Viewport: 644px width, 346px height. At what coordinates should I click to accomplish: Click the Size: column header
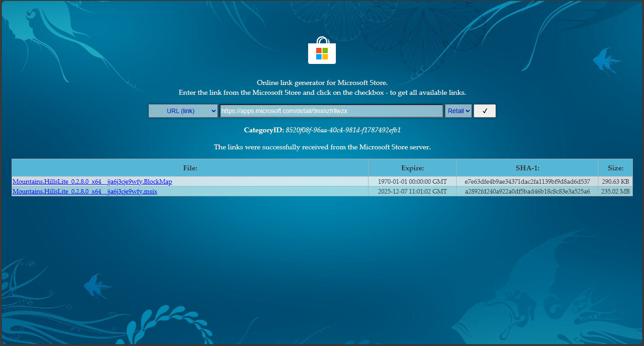click(615, 168)
